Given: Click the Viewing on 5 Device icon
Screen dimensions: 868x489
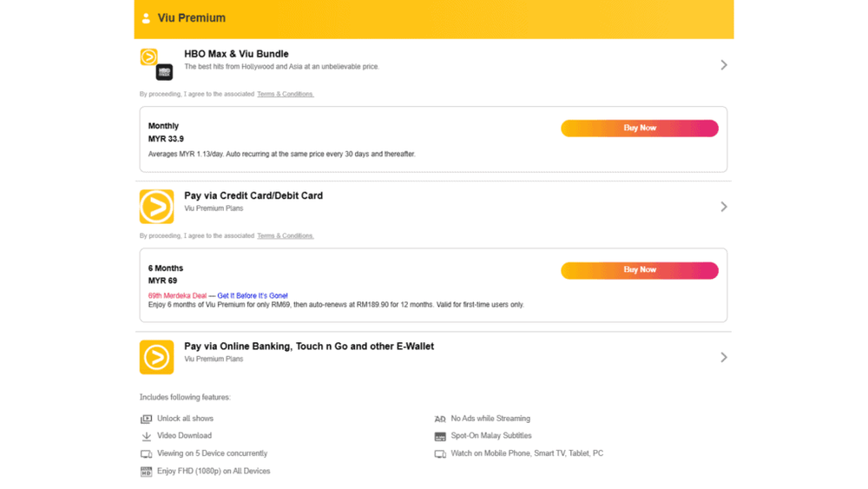Looking at the screenshot, I should [146, 454].
